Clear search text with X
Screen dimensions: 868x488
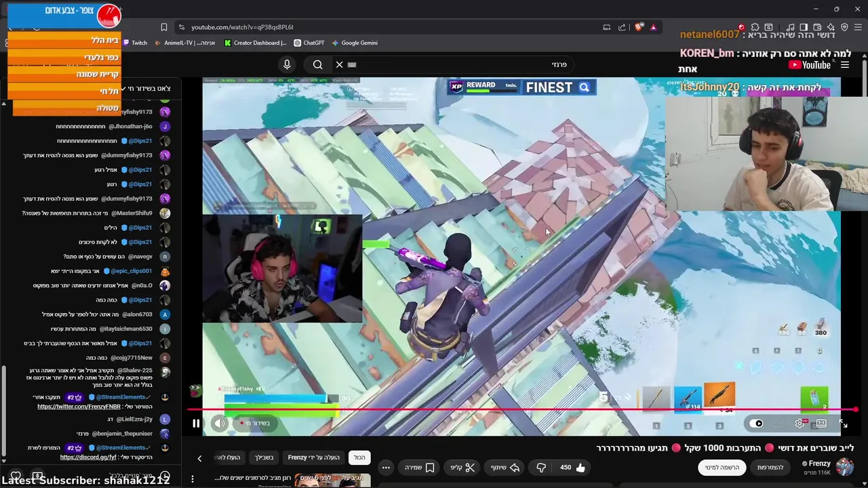pos(339,64)
